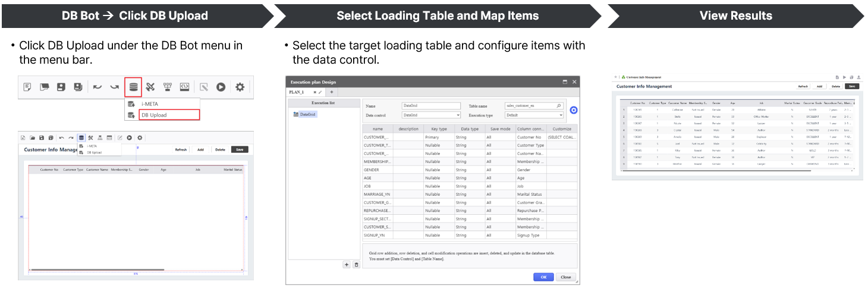Select i-META from the DB Bot menu
The height and width of the screenshot is (291, 868).
tap(149, 104)
